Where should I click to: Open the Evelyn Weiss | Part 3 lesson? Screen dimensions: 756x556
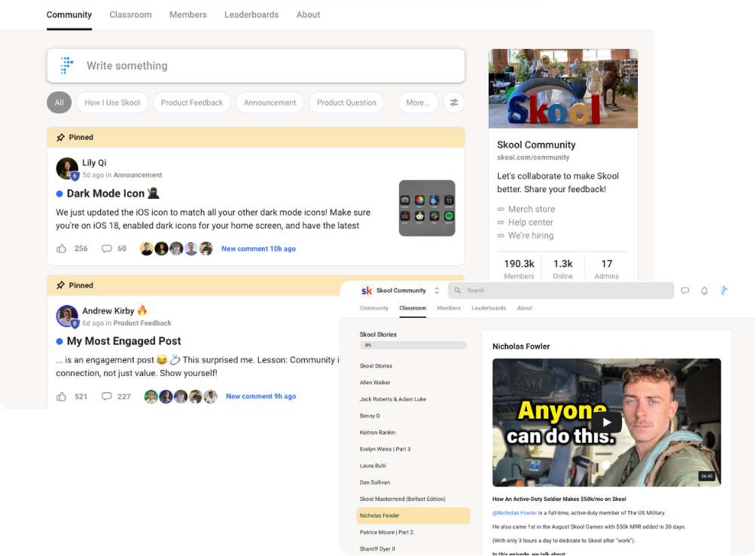[x=386, y=450]
